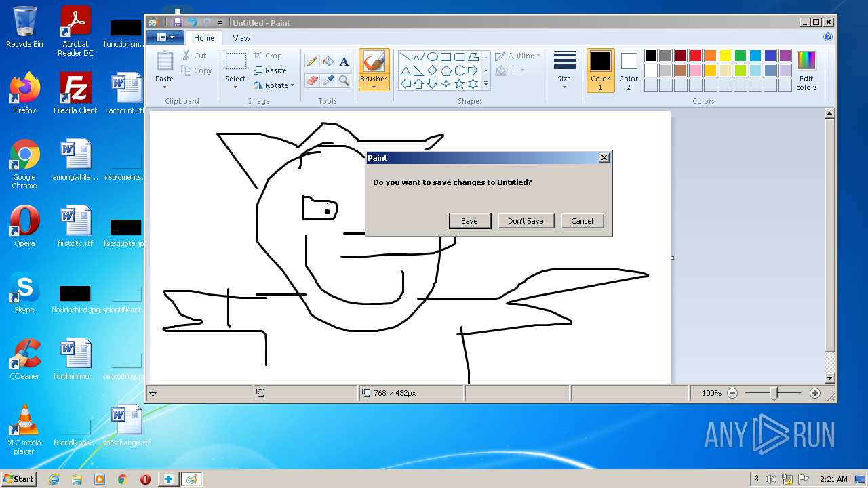Choose the Curve shape

tap(419, 57)
